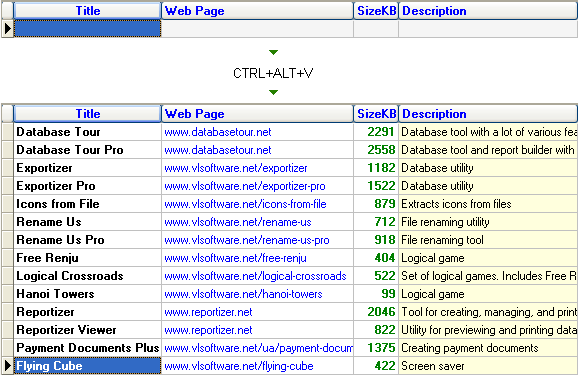Click the Description column header in the upper grid
The image size is (578, 375).
coord(488,11)
